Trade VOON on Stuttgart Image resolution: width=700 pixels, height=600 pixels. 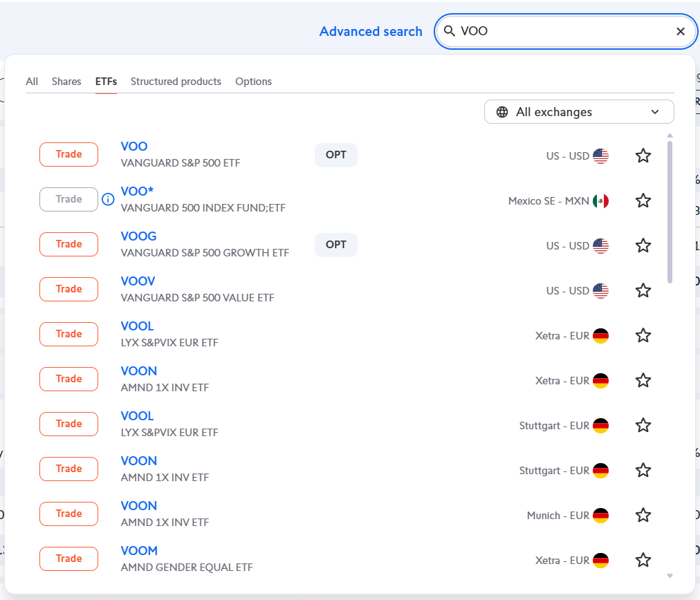[68, 469]
